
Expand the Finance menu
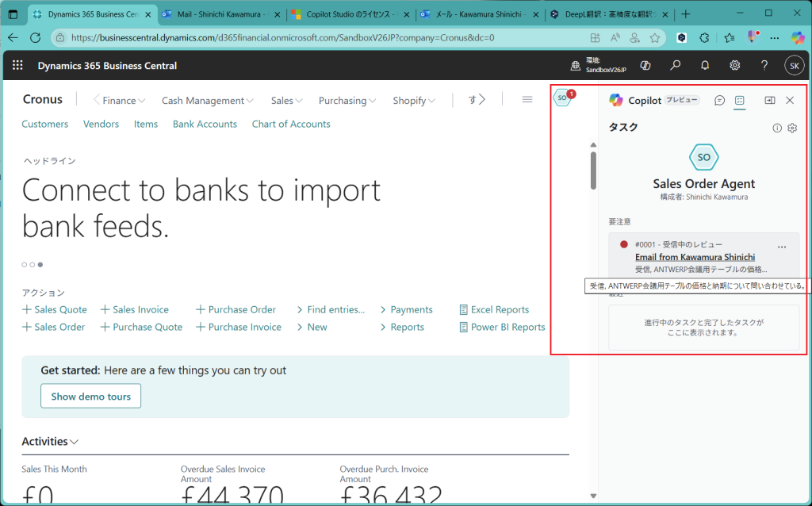click(x=124, y=101)
